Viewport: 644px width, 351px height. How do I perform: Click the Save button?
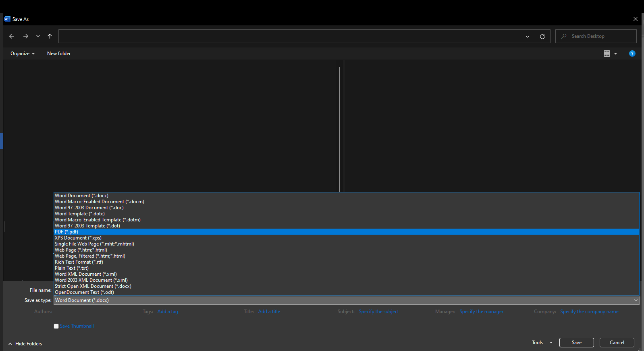(577, 343)
